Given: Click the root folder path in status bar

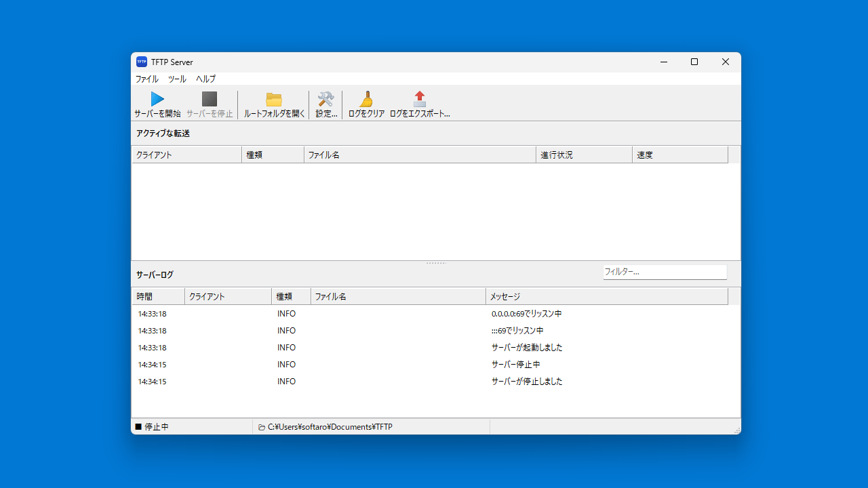Looking at the screenshot, I should [x=328, y=426].
